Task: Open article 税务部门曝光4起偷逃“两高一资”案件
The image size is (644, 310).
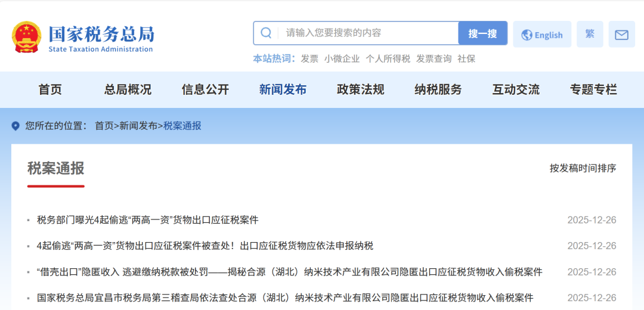Action: 148,220
